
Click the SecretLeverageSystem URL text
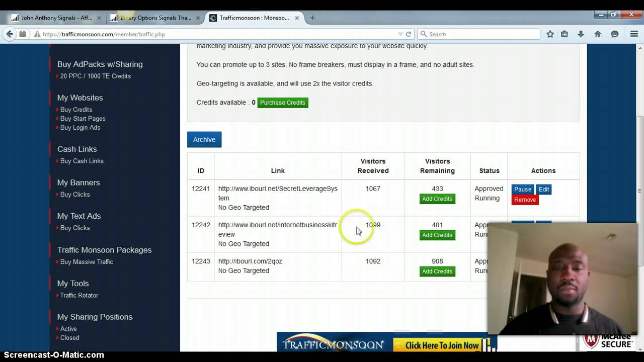[x=278, y=193]
